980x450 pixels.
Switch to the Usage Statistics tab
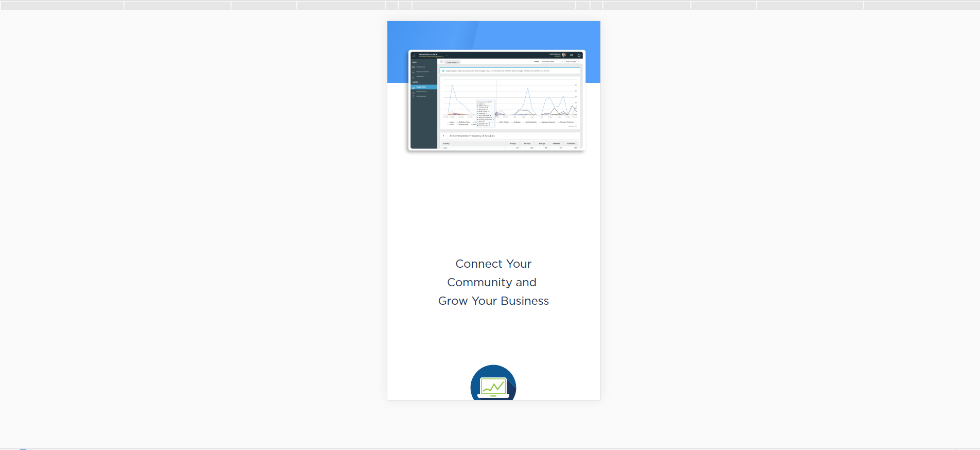pos(453,62)
